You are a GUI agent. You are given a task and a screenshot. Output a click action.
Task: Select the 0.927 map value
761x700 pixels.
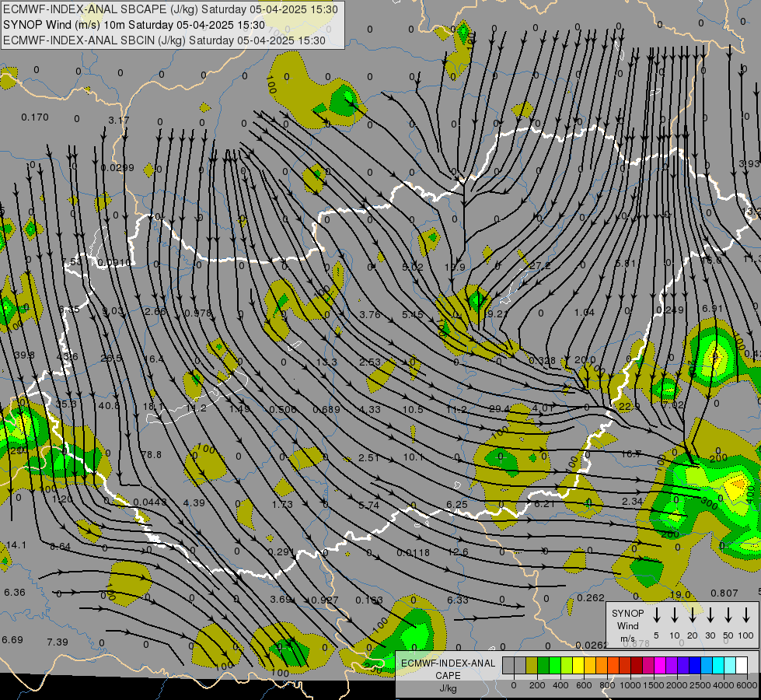(x=325, y=600)
